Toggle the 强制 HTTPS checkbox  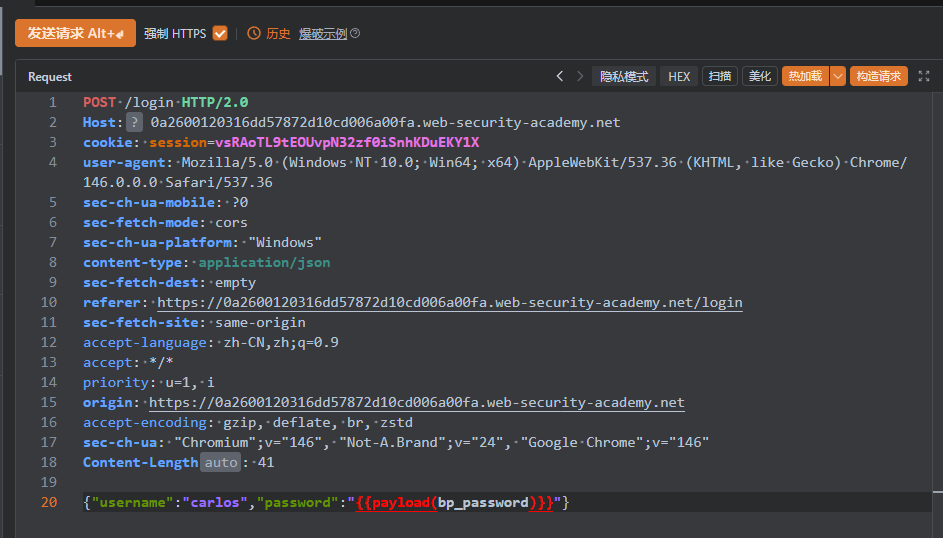point(220,33)
